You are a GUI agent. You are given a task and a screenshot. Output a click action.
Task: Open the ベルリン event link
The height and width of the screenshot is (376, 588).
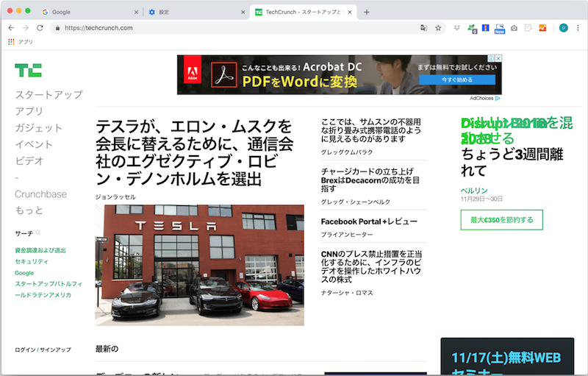[474, 191]
